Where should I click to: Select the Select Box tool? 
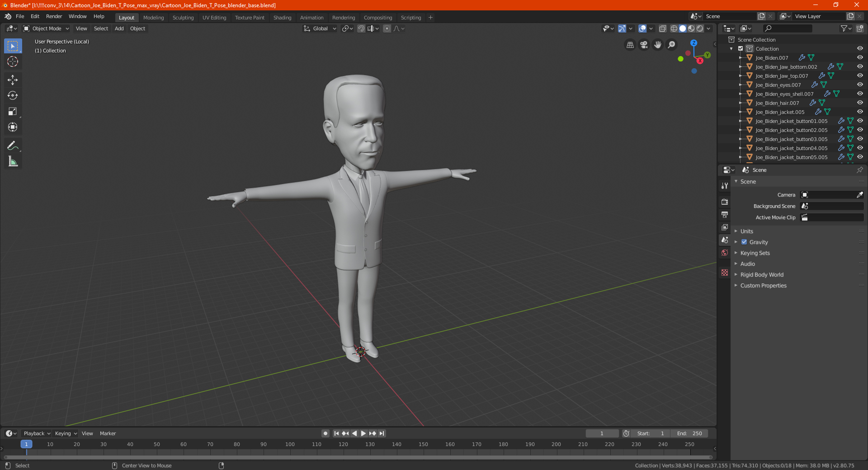click(13, 46)
